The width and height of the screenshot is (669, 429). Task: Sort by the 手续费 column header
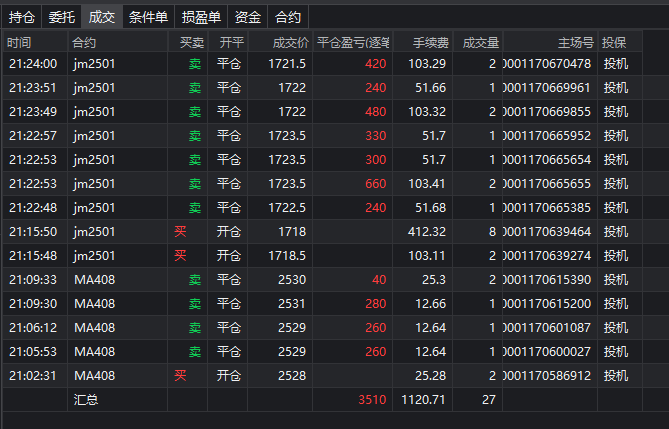(x=425, y=43)
